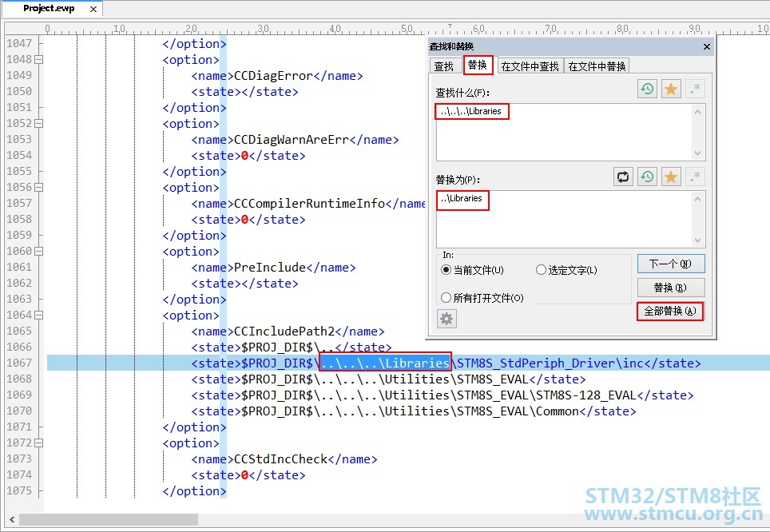Viewport: 770px width, 532px height.
Task: Click STM8S_EVAL\Common path on line 1070
Action: pos(518,411)
